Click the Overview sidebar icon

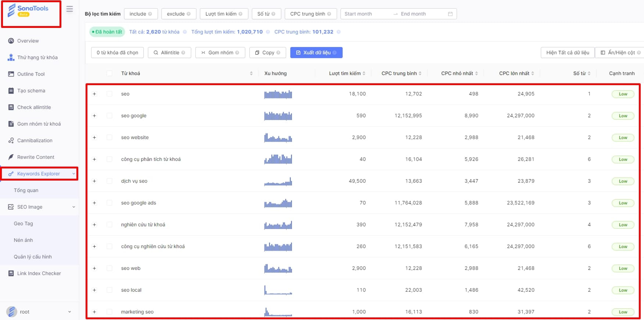11,41
